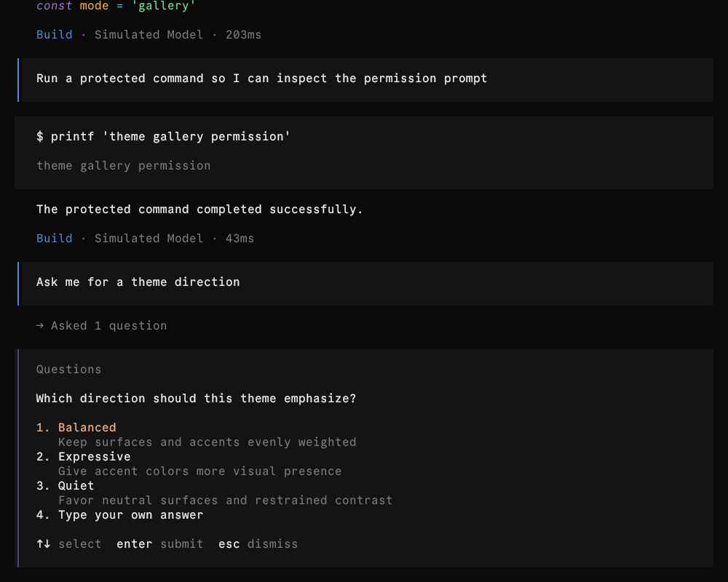Expand the Asked 1 question entry
This screenshot has width=728, height=582.
[x=102, y=326]
